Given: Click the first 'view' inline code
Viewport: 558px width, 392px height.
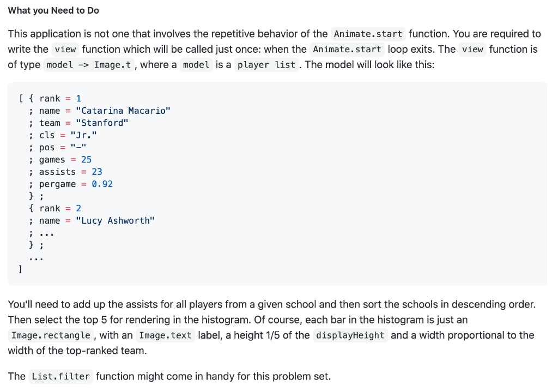Looking at the screenshot, I should pyautogui.click(x=65, y=50).
